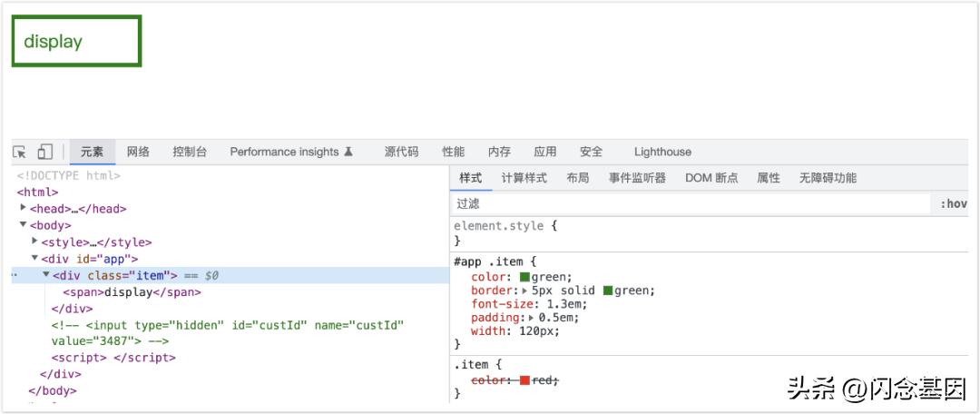Click the Performance insights flask icon
Image resolution: width=980 pixels, height=414 pixels.
click(348, 153)
